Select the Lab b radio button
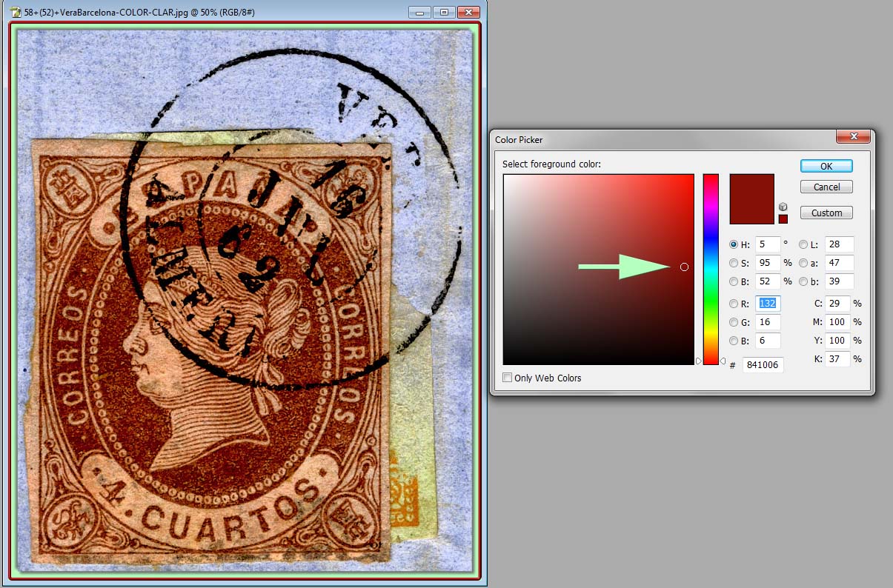The image size is (893, 588). [803, 281]
